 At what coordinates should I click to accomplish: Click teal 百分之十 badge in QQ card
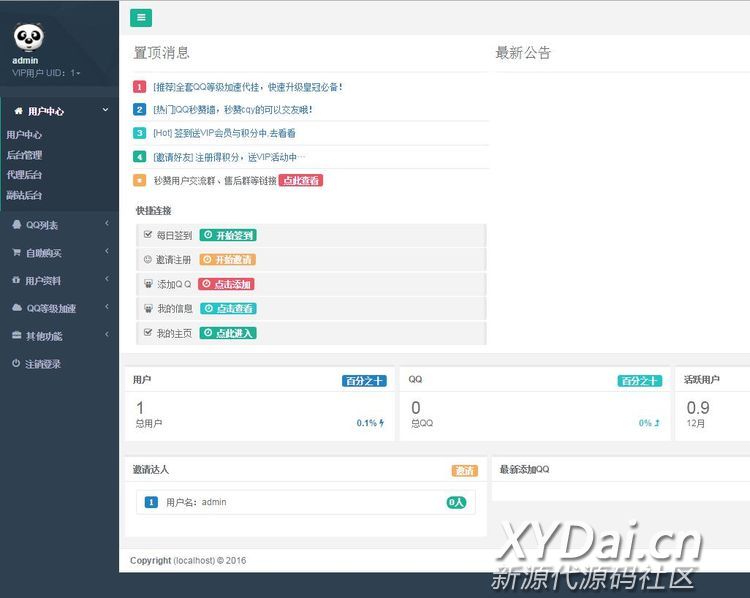click(x=640, y=381)
